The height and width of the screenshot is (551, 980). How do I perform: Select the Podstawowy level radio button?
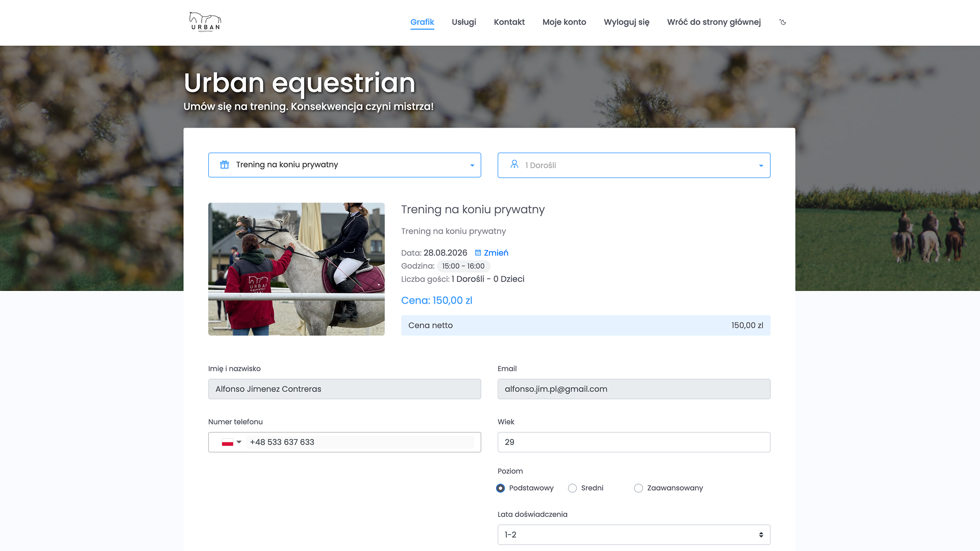point(501,488)
